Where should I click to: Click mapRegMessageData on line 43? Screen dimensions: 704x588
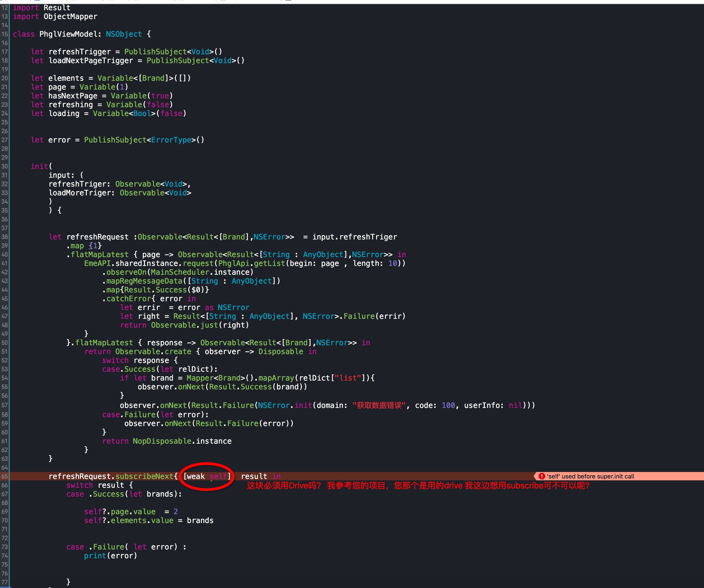pyautogui.click(x=144, y=281)
